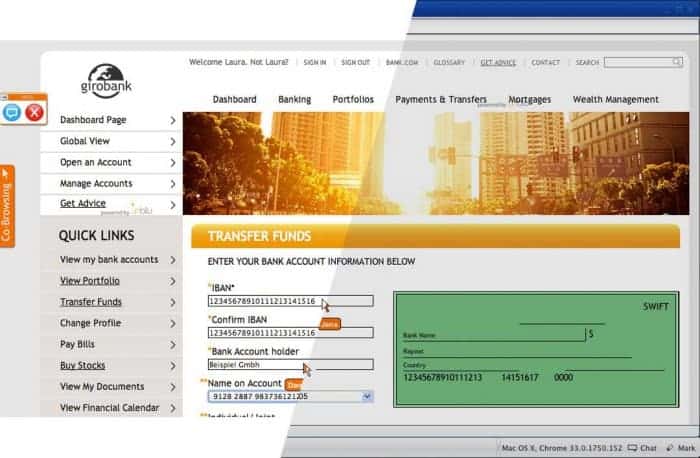
Task: Click the orange tag near Confirm IBAN
Action: pyautogui.click(x=330, y=324)
